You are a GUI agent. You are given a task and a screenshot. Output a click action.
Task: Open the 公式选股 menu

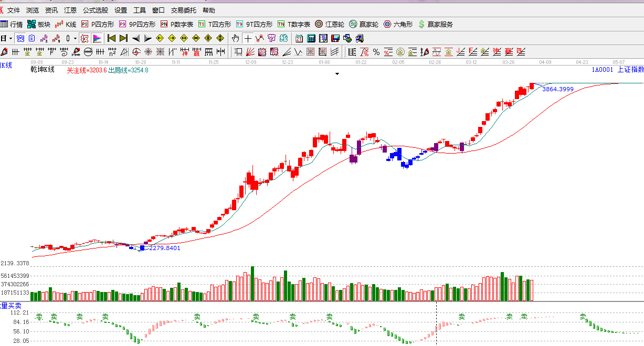[x=96, y=10]
